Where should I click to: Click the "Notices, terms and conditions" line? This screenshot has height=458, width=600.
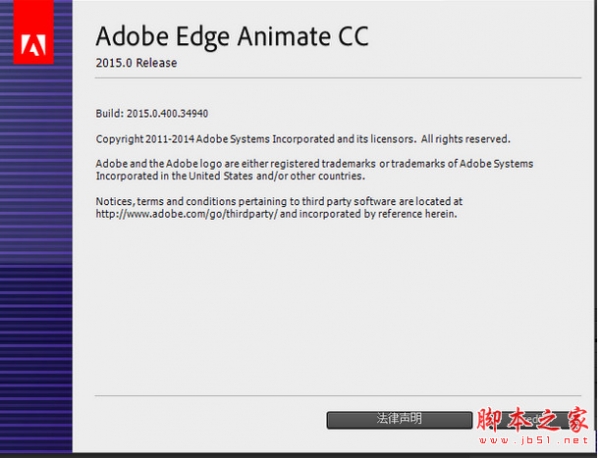coord(278,201)
